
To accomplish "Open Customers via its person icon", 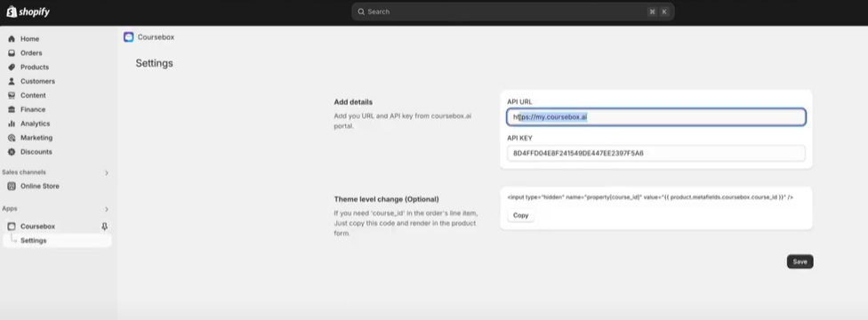I will pos(11,82).
